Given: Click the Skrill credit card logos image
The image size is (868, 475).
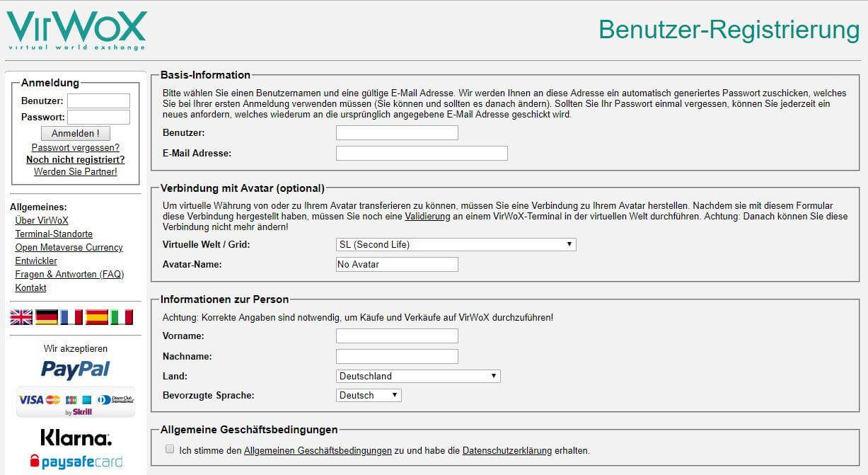Looking at the screenshot, I should [x=76, y=401].
